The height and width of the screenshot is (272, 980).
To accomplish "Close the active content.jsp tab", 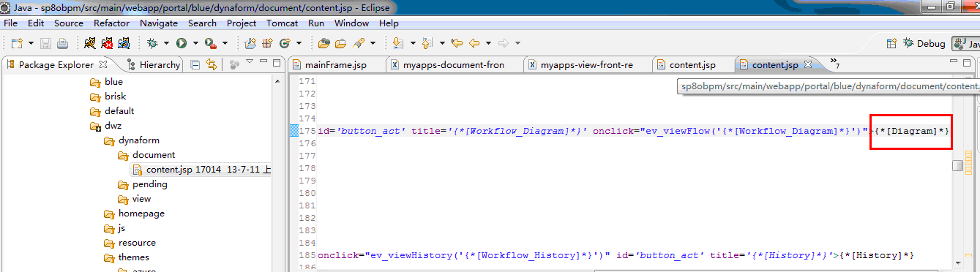I will pyautogui.click(x=808, y=64).
